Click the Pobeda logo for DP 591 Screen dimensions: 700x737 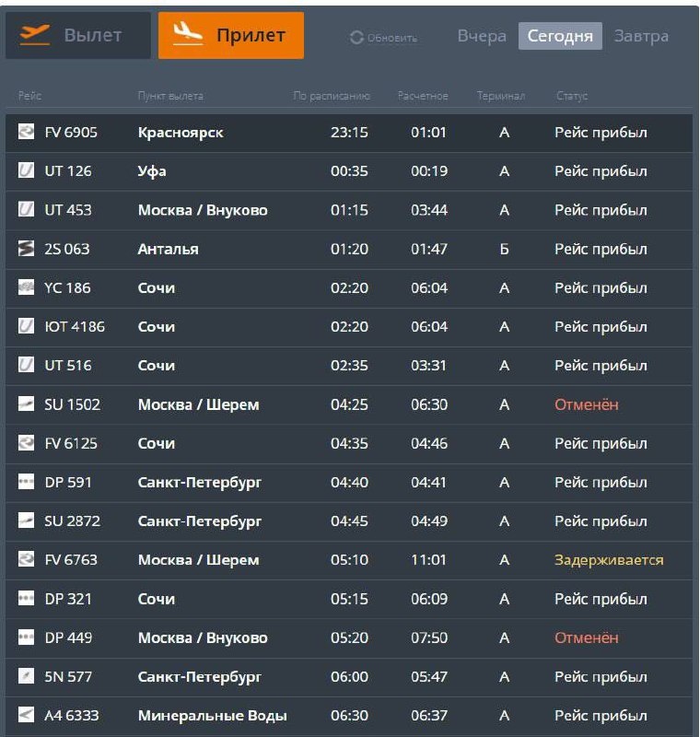point(26,481)
